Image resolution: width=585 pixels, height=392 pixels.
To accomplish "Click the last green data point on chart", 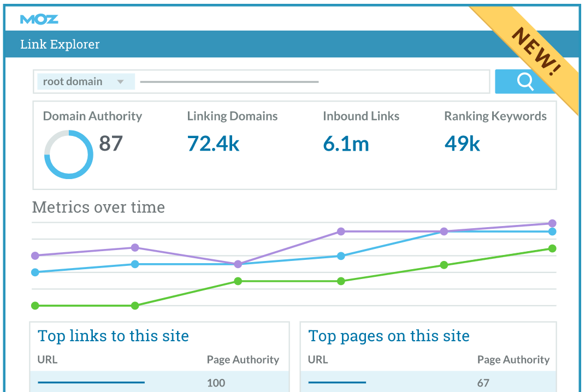I will pyautogui.click(x=552, y=248).
